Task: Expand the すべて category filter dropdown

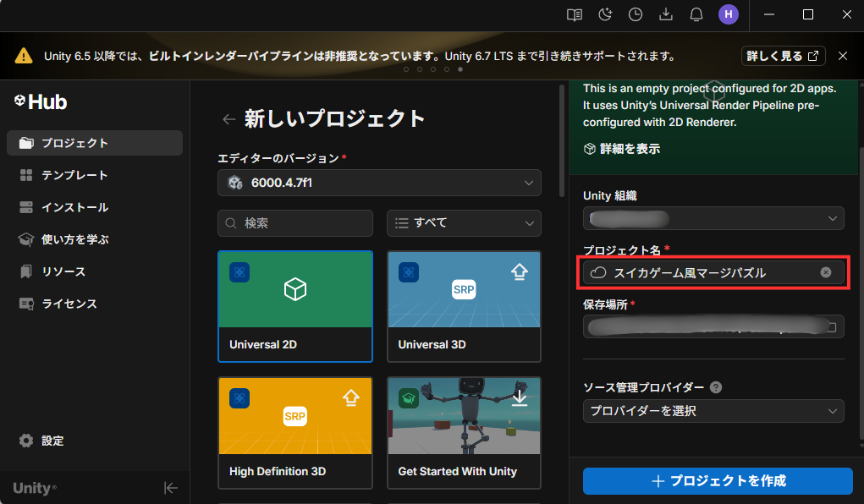Action: (x=464, y=223)
